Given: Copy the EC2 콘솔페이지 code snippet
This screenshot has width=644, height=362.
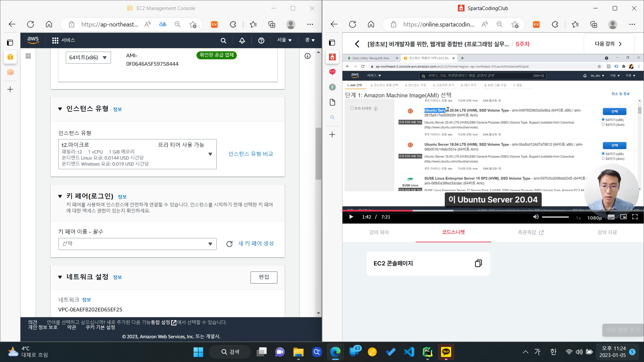Looking at the screenshot, I should pos(478,263).
